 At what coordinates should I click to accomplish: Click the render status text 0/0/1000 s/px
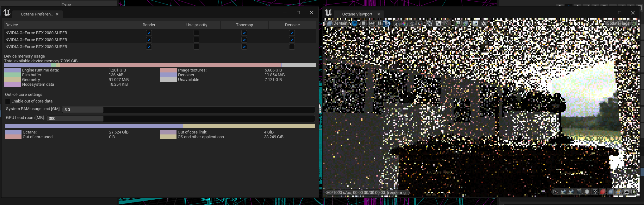(367, 192)
